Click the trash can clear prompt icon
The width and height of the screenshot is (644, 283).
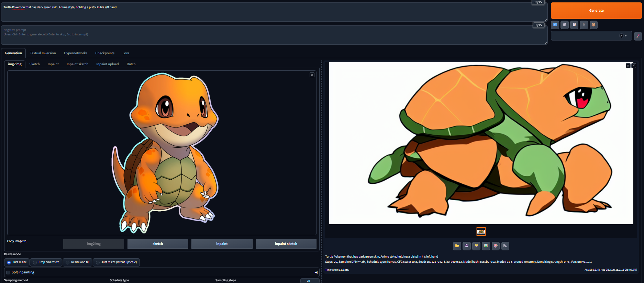[564, 25]
